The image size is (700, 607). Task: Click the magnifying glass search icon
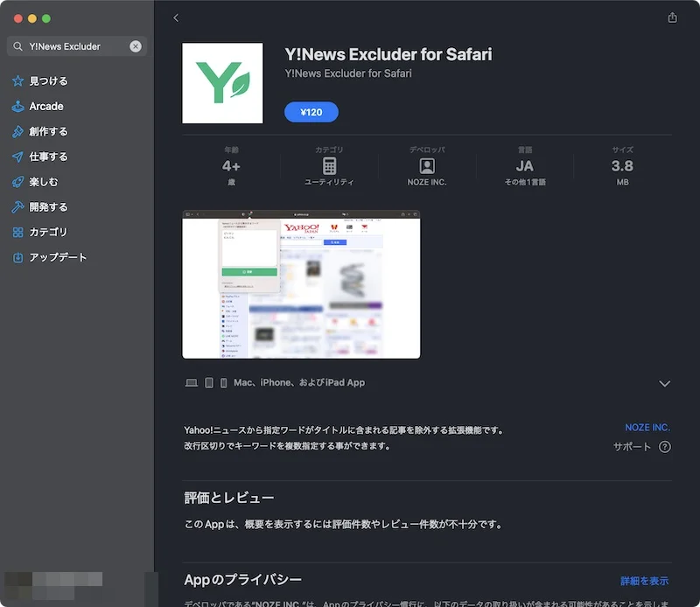[18, 46]
